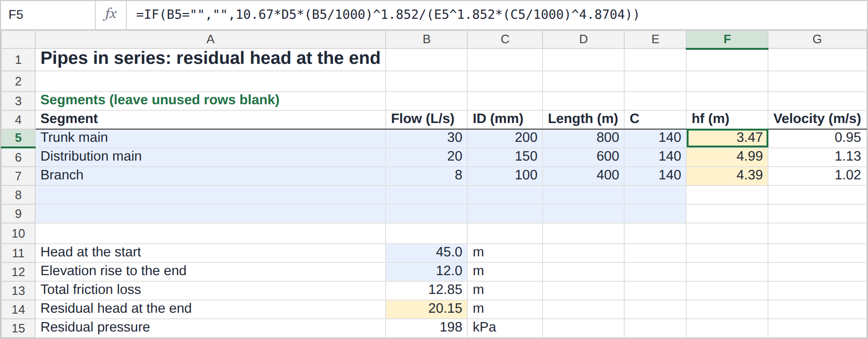Click the cell name box showing F5
This screenshot has width=868, height=339.
pyautogui.click(x=48, y=15)
